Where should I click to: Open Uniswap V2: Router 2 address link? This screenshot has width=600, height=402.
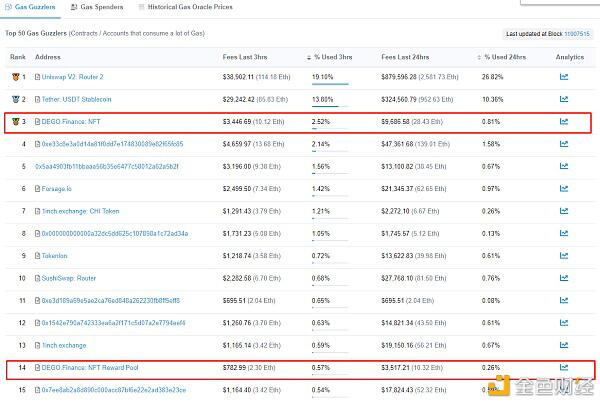click(x=72, y=77)
